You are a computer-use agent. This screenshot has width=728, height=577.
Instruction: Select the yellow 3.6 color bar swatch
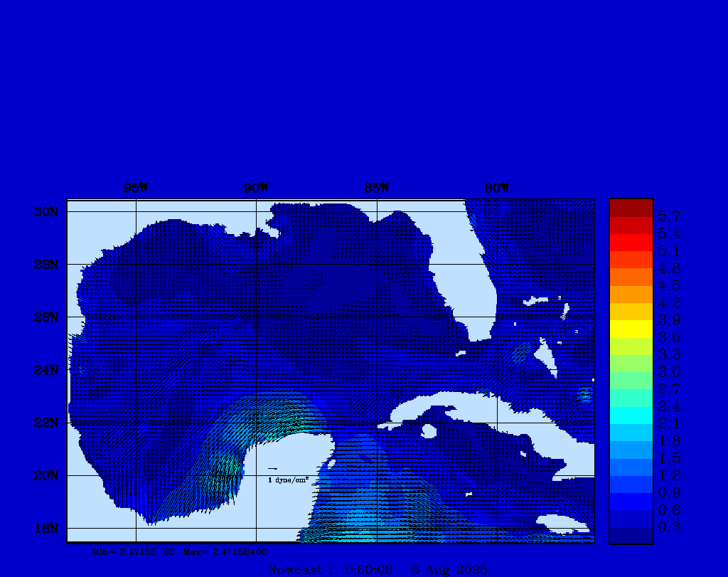pyautogui.click(x=631, y=329)
